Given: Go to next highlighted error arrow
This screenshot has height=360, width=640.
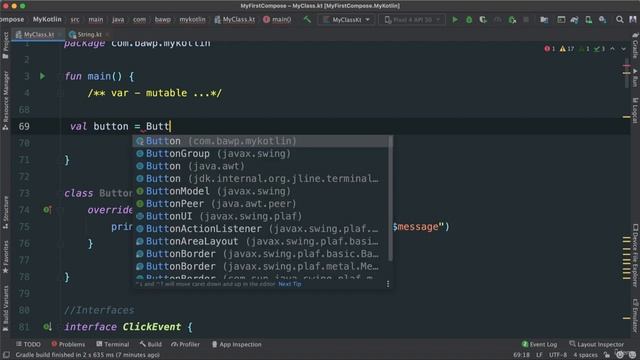Looking at the screenshot, I should click(x=623, y=49).
